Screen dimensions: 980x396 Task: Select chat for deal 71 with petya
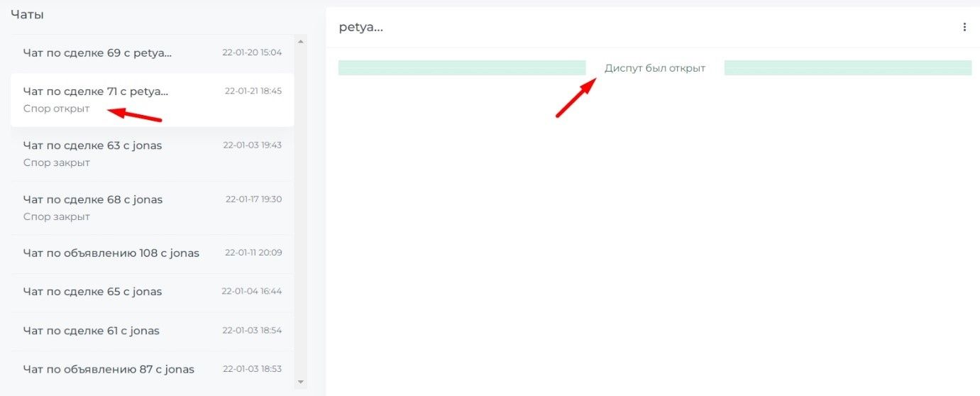pos(153,100)
